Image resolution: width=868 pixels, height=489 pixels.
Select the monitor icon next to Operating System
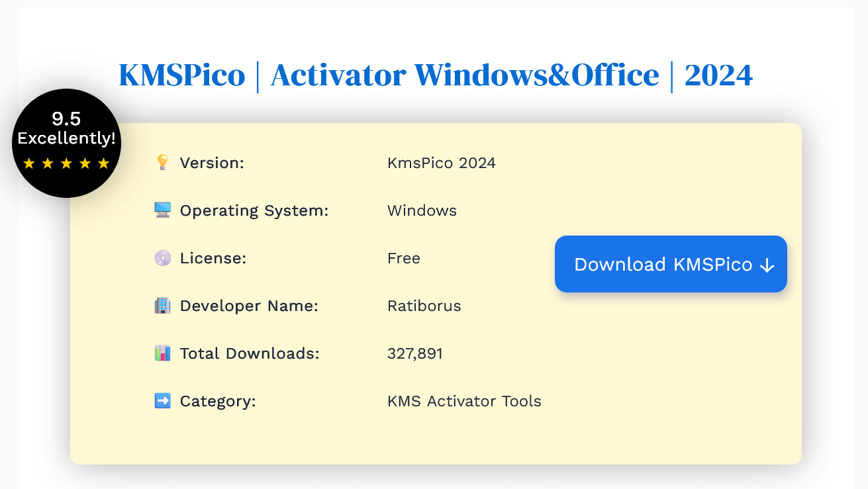pos(162,210)
